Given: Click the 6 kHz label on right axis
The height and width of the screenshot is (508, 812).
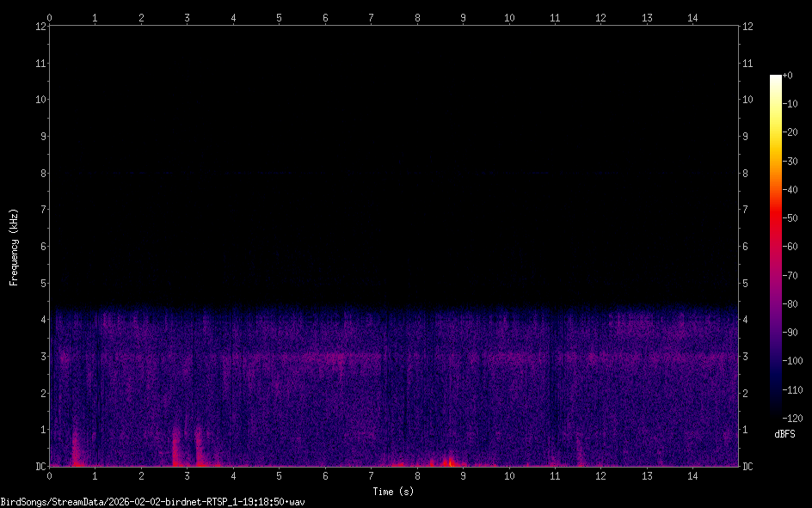Looking at the screenshot, I should tap(747, 247).
